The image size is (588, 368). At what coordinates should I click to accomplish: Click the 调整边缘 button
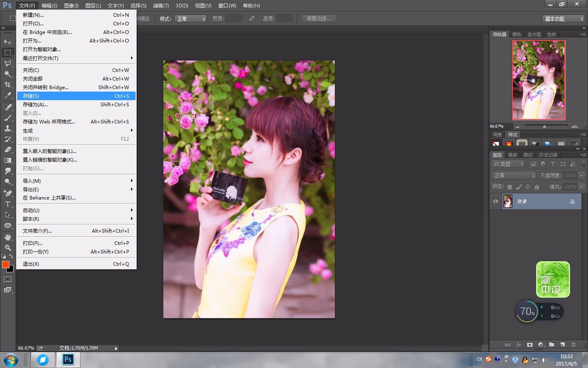click(x=319, y=19)
